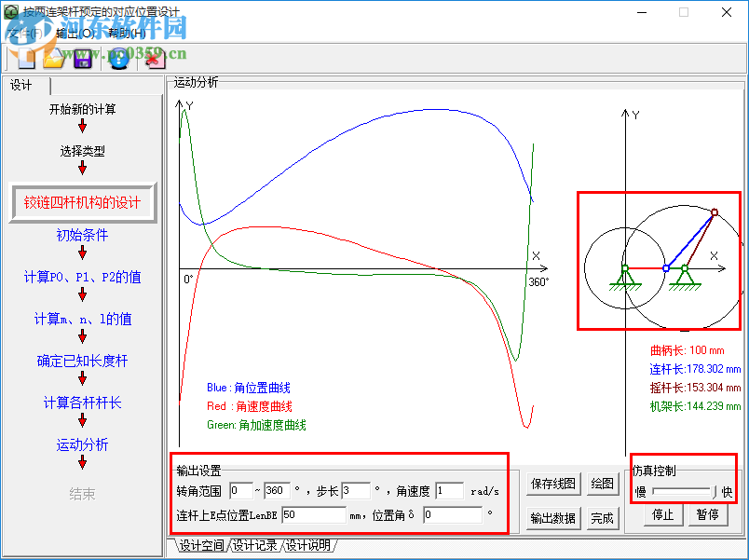Click the 机架长:144.239 mm text
The height and width of the screenshot is (560, 749).
[x=695, y=406]
